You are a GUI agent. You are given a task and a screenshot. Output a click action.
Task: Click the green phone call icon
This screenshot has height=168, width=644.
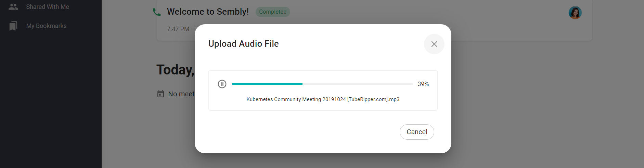pyautogui.click(x=157, y=12)
